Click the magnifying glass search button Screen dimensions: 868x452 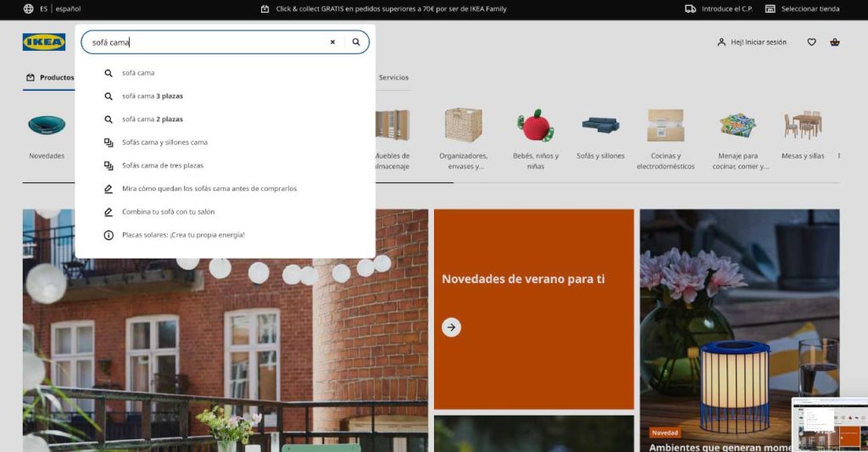tap(356, 42)
